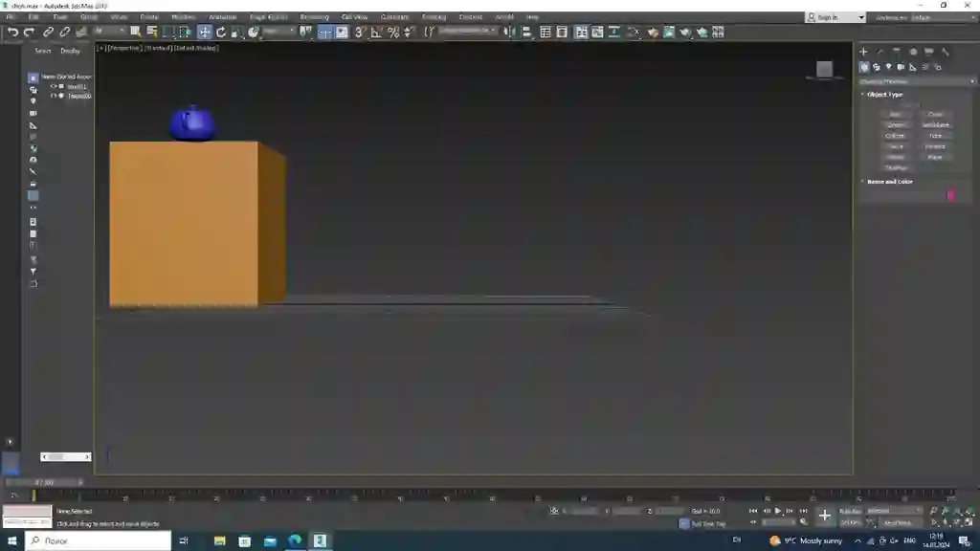The width and height of the screenshot is (980, 551).
Task: Toggle the 3D Snaps tool
Action: [360, 32]
